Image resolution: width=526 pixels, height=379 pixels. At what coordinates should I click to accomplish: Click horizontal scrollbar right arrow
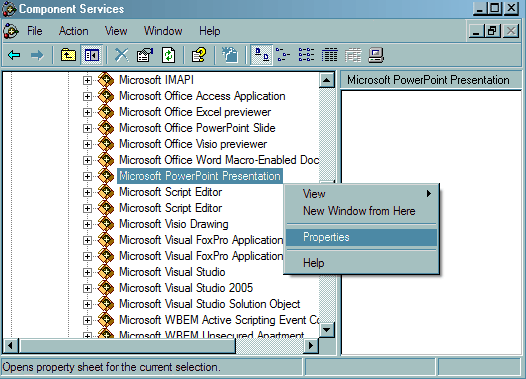(311, 345)
